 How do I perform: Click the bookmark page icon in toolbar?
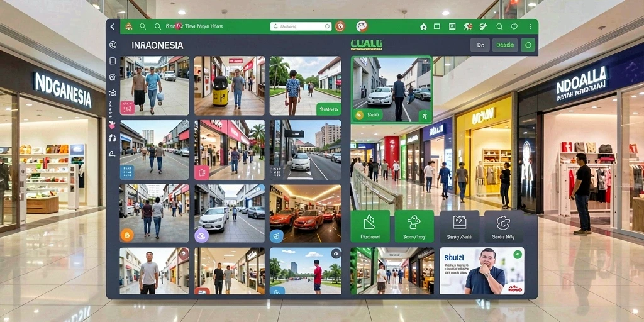coord(452,26)
